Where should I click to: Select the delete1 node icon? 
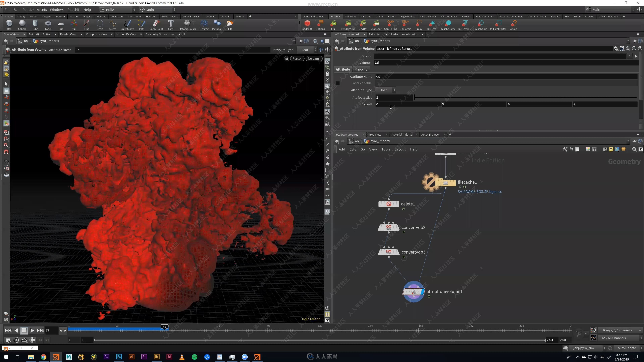pyautogui.click(x=388, y=204)
